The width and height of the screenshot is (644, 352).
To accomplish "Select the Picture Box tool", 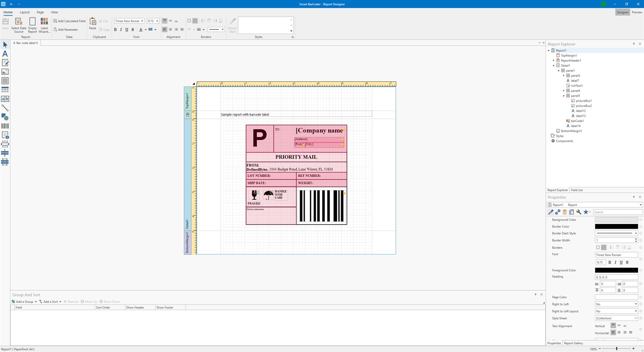I will [5, 71].
